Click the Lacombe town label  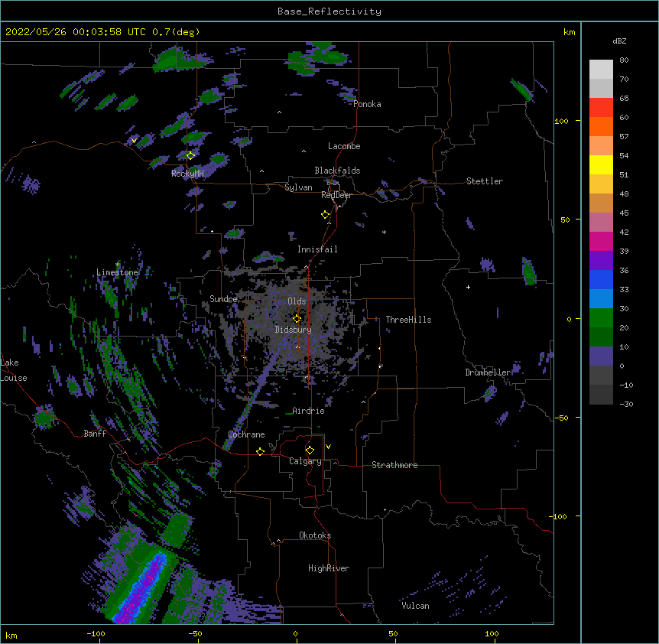tap(344, 146)
